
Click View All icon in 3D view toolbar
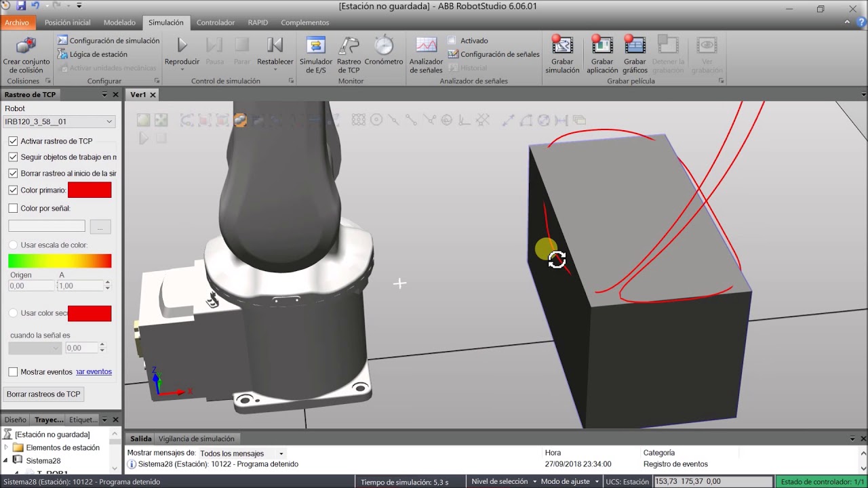(x=143, y=120)
